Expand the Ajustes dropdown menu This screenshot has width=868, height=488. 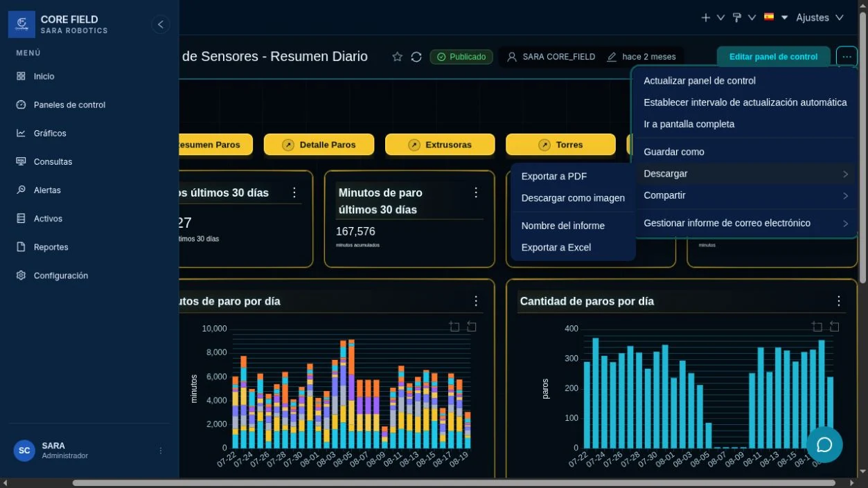pos(820,17)
